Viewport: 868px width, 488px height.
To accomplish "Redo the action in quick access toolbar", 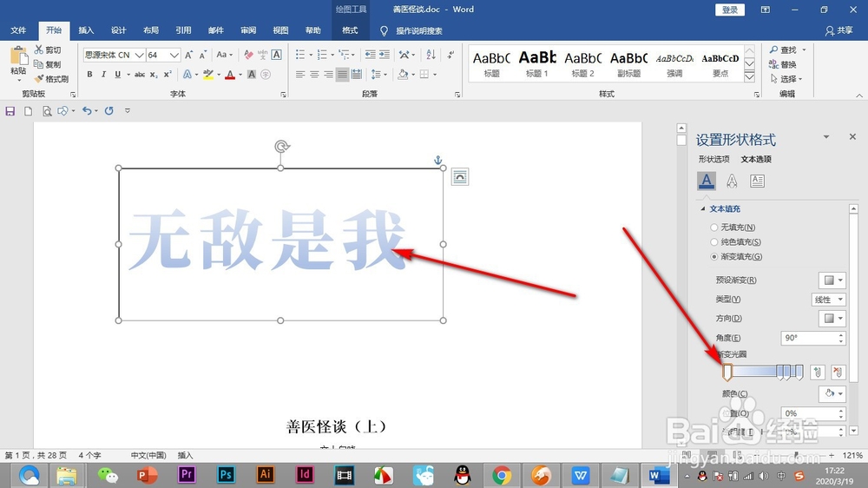I will tap(109, 111).
